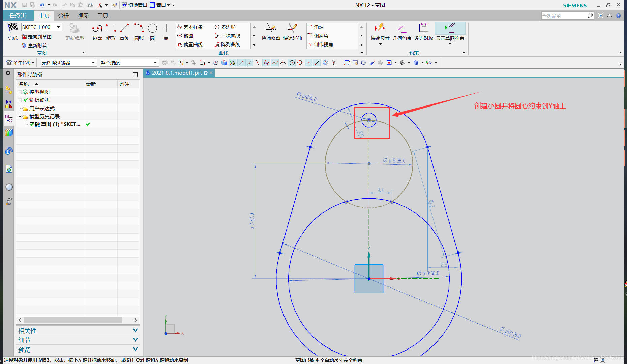Click the Part Navigator horizontal scrollbar
This screenshot has width=627, height=364.
pos(72,320)
